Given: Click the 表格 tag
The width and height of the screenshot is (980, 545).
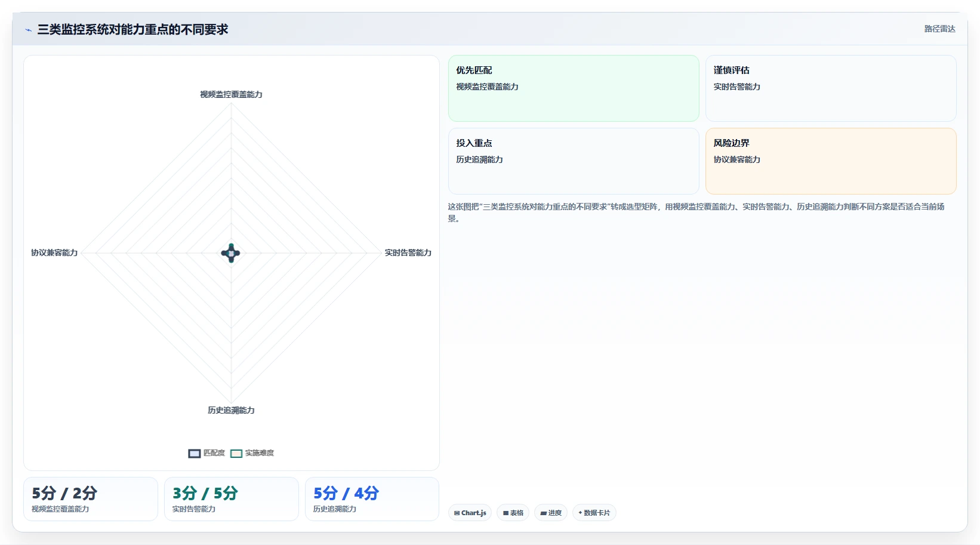Looking at the screenshot, I should tap(513, 513).
